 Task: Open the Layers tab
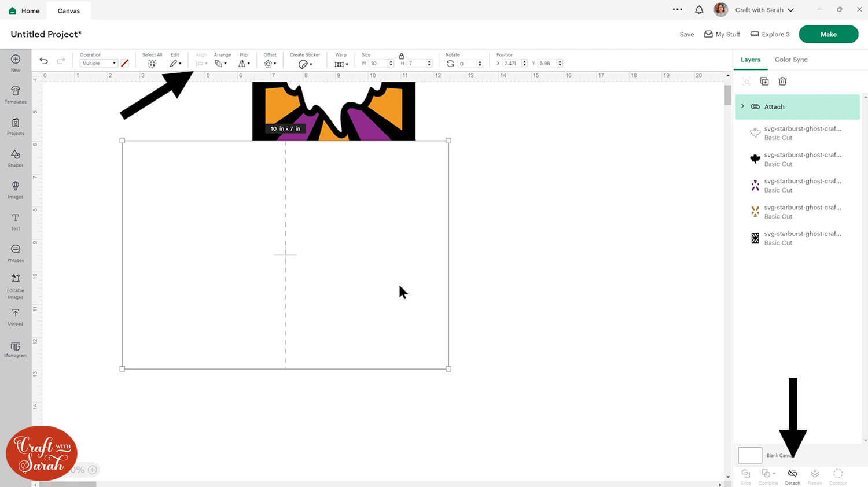(751, 60)
